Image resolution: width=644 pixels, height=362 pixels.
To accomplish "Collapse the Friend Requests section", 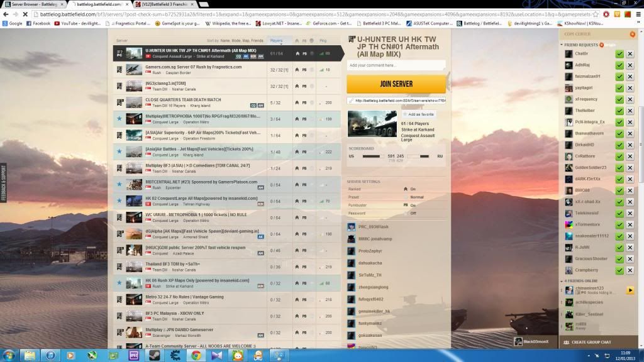I will (562, 45).
